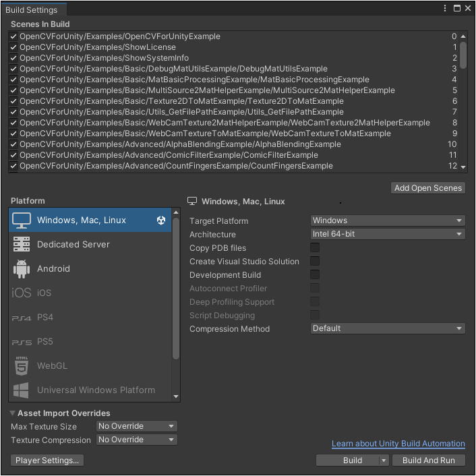
Task: Select the Dedicated Server platform icon
Action: point(22,244)
